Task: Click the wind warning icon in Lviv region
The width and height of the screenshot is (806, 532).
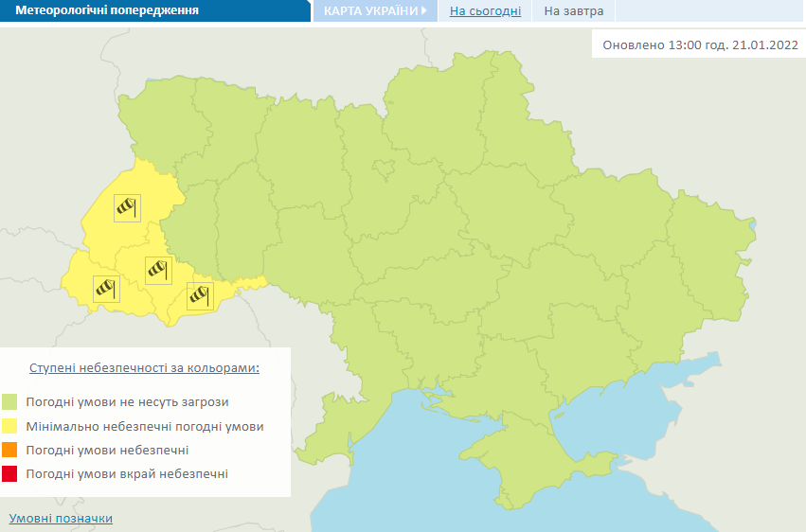Action: 128,208
